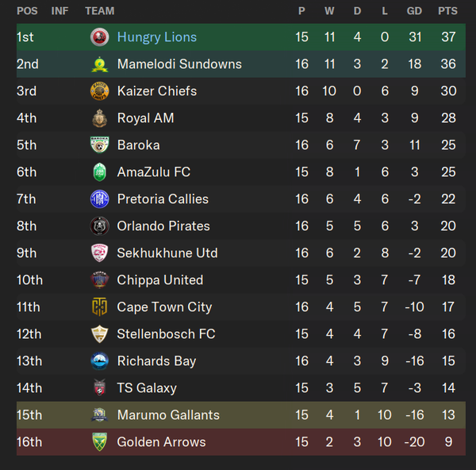This screenshot has height=470, width=476.
Task: Sort by the TEAM column header
Action: tap(100, 11)
